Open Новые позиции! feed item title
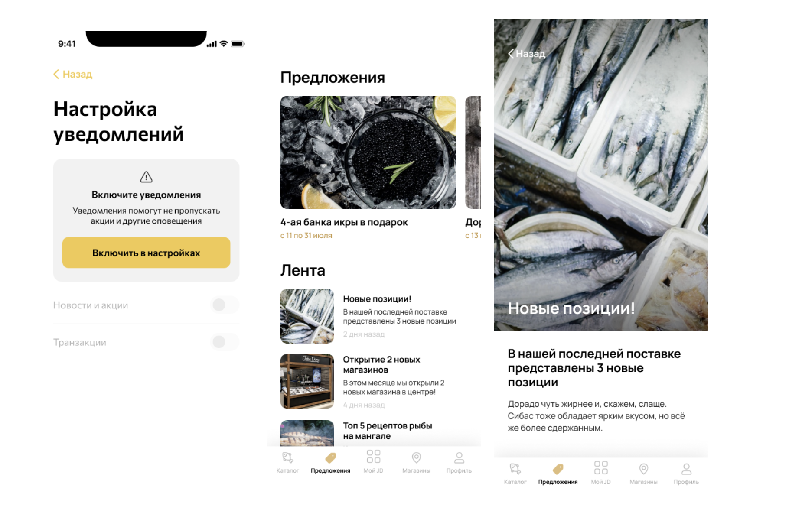The height and width of the screenshot is (532, 789). pyautogui.click(x=377, y=299)
